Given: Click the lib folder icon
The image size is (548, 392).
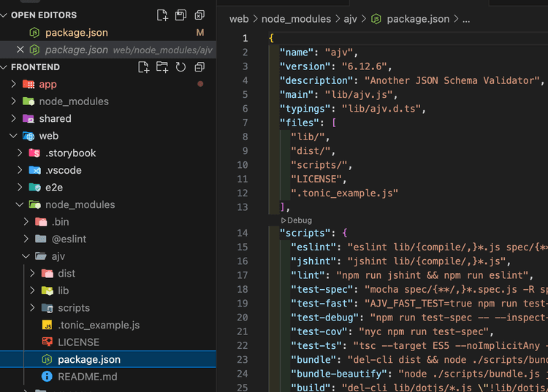Looking at the screenshot, I should click(x=47, y=291).
